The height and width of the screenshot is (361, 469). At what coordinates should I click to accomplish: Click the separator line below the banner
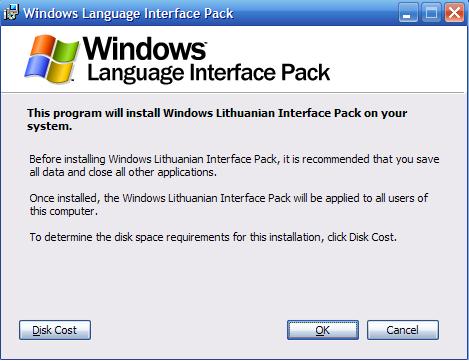(x=233, y=92)
